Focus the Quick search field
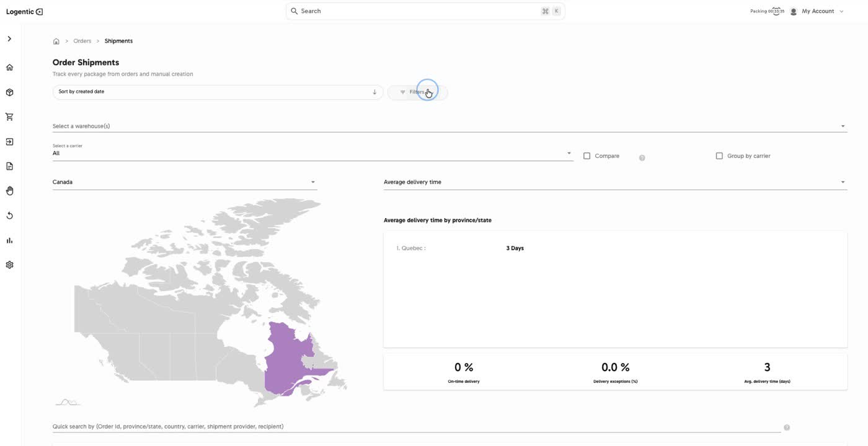 point(416,427)
